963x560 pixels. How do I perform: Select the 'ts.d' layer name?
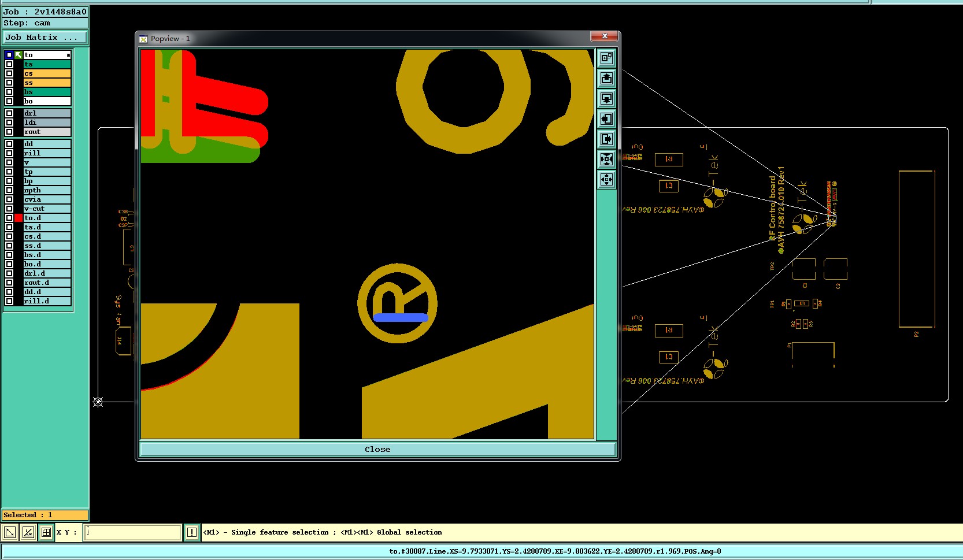(x=47, y=227)
